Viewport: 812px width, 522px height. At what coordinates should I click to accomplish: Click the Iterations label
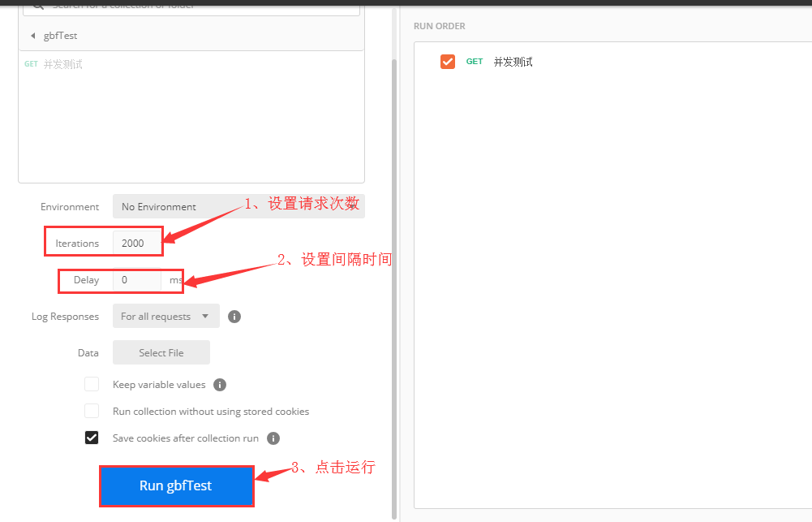click(77, 243)
